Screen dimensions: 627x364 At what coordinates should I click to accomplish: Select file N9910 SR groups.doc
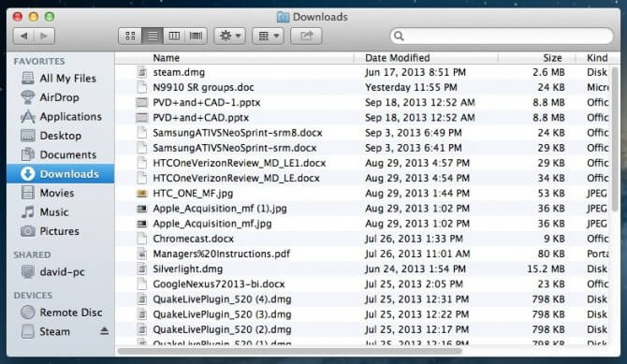coord(364,87)
